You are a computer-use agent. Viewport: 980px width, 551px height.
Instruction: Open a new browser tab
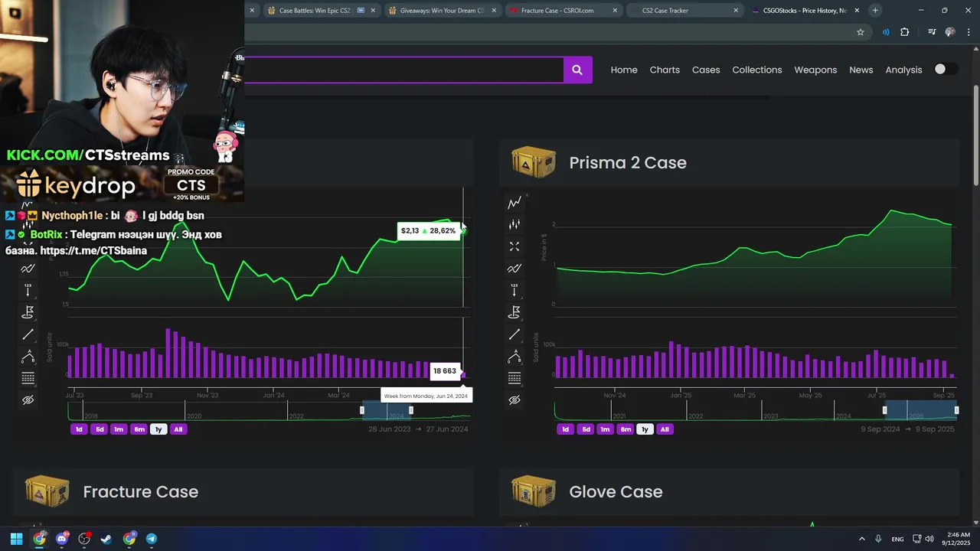tap(875, 11)
